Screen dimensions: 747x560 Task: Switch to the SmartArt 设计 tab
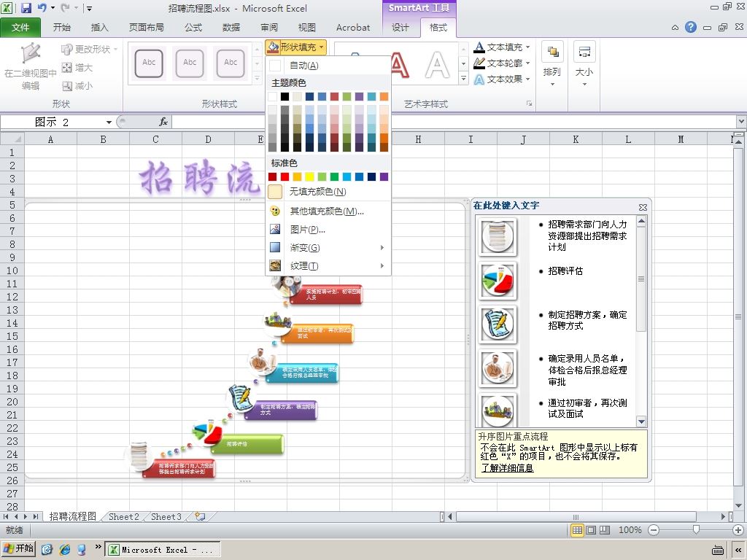[x=400, y=27]
